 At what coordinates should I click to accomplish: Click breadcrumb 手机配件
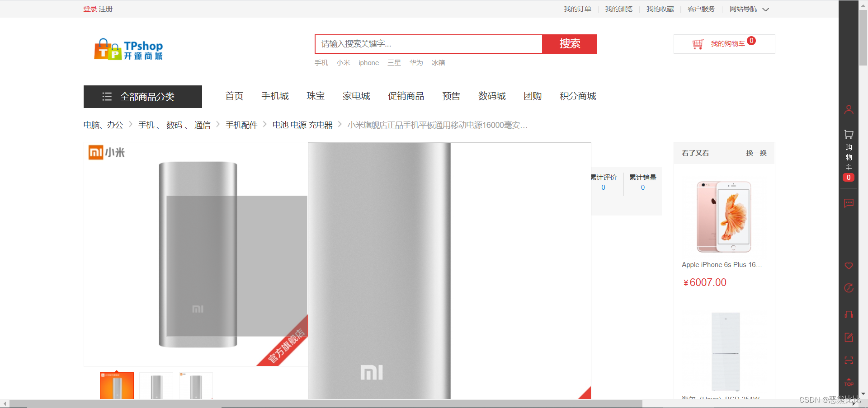click(241, 125)
